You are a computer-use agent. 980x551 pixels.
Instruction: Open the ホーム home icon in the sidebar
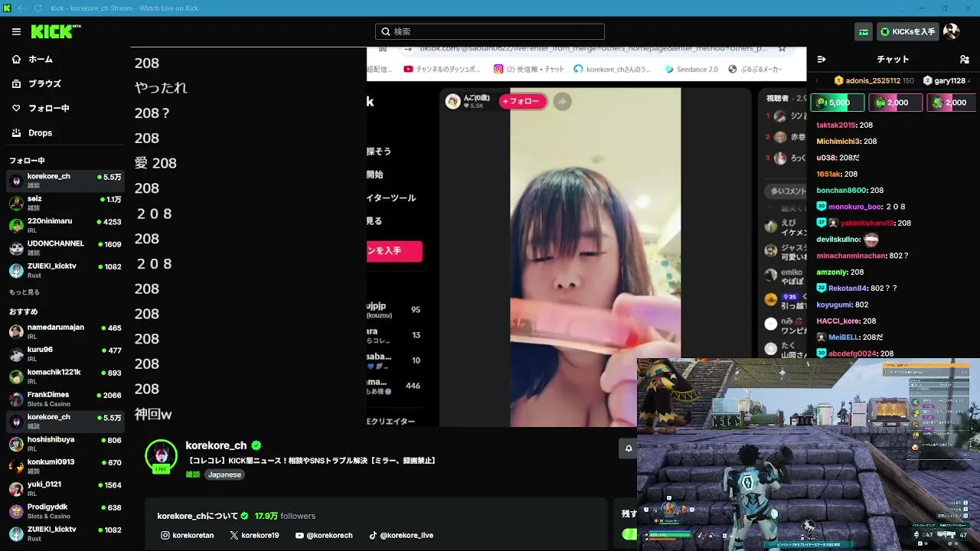(x=16, y=59)
